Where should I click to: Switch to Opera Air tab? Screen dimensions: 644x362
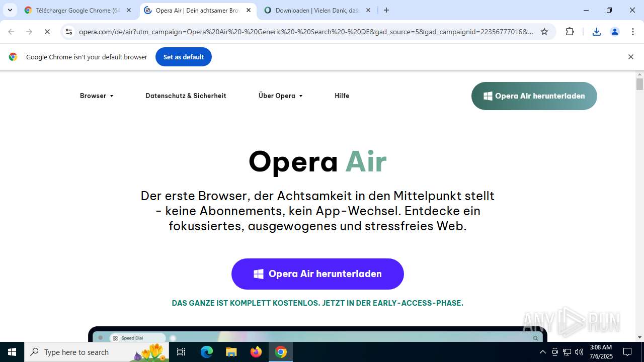197,10
